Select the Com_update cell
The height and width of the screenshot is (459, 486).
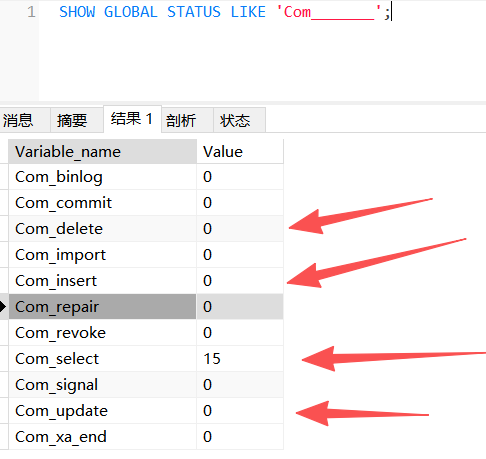tap(102, 411)
